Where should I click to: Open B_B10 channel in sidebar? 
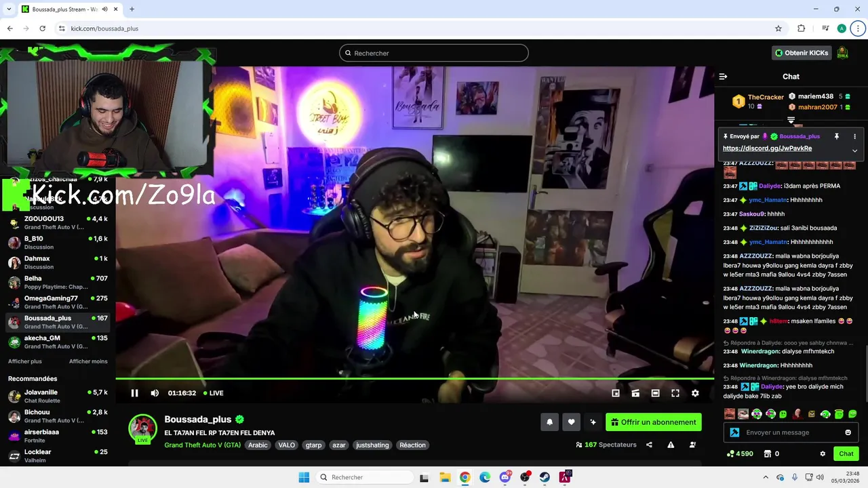point(58,243)
